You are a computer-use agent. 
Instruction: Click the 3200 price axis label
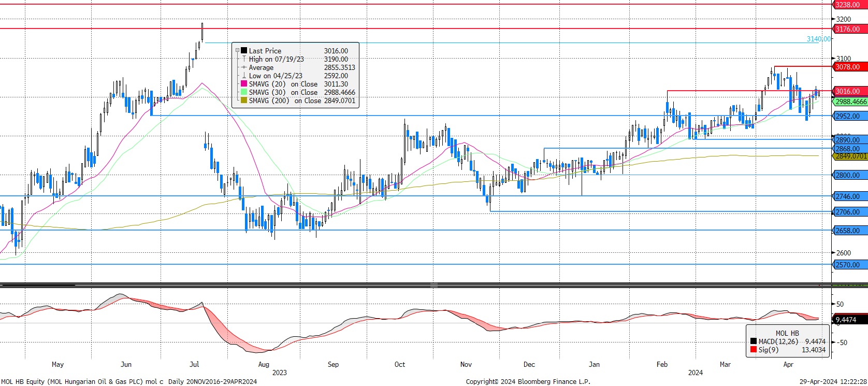point(844,19)
